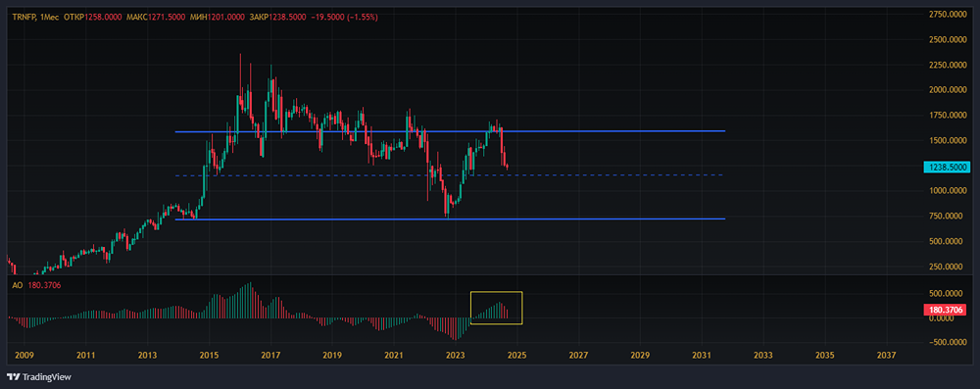Click the TradingView logo
This screenshot has width=980, height=389.
pyautogui.click(x=39, y=377)
